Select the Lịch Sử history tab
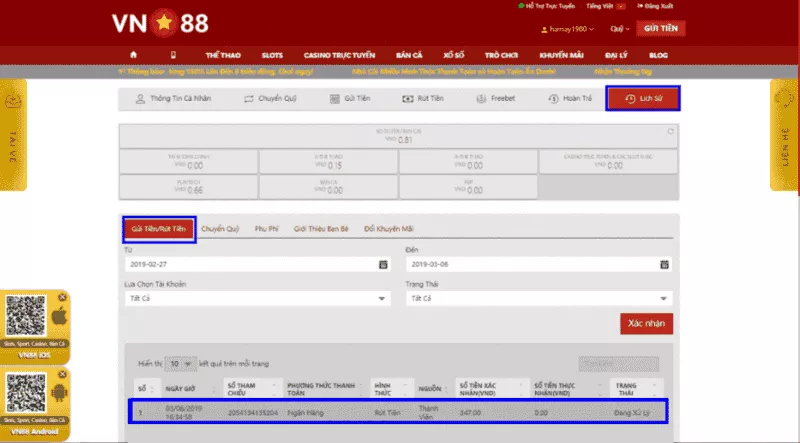The height and width of the screenshot is (443, 800). 643,99
